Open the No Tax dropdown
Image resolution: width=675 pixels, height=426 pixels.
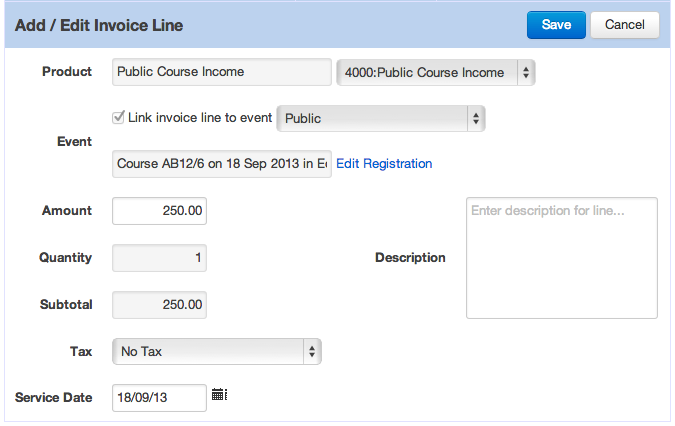tap(217, 352)
